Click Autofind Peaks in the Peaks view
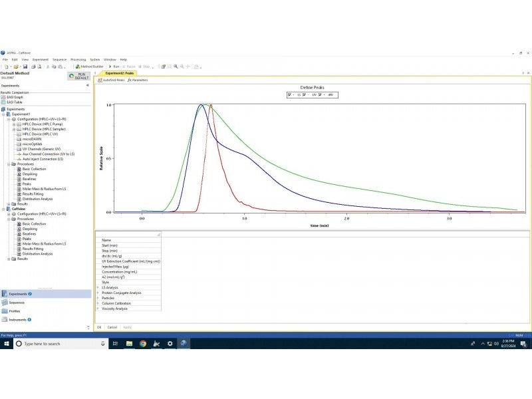The width and height of the screenshot is (532, 399). (111, 80)
